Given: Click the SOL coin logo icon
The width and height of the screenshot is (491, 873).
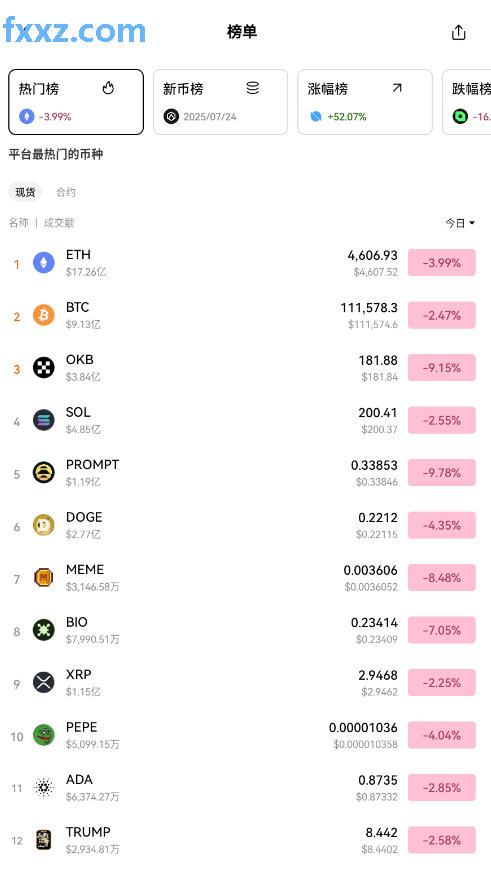Looking at the screenshot, I should tap(44, 420).
